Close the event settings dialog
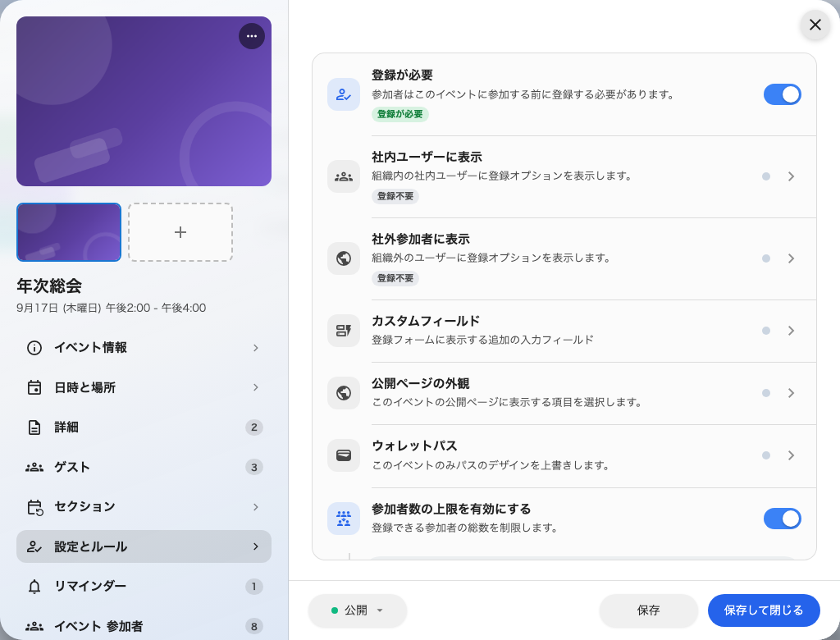The image size is (840, 640). click(x=815, y=25)
